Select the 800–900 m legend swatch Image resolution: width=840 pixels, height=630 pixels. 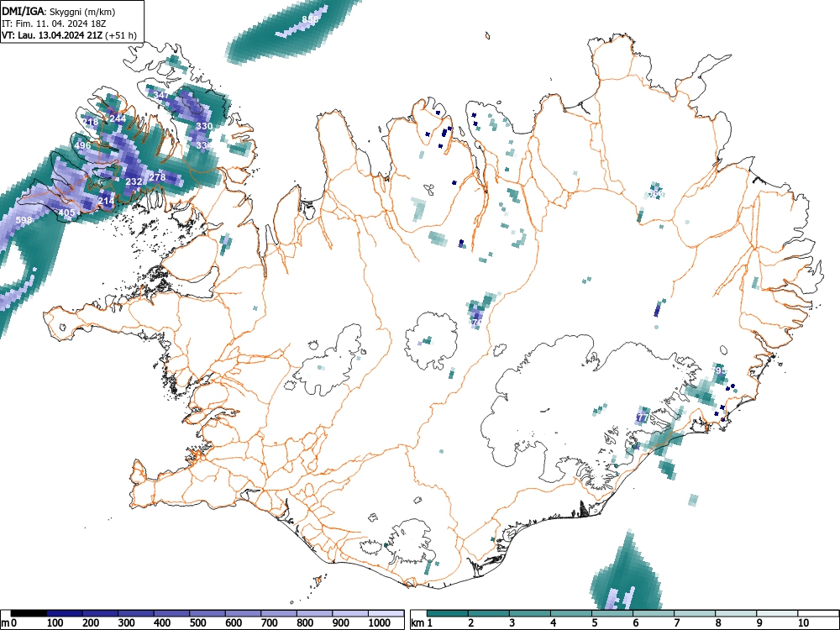pos(314,613)
